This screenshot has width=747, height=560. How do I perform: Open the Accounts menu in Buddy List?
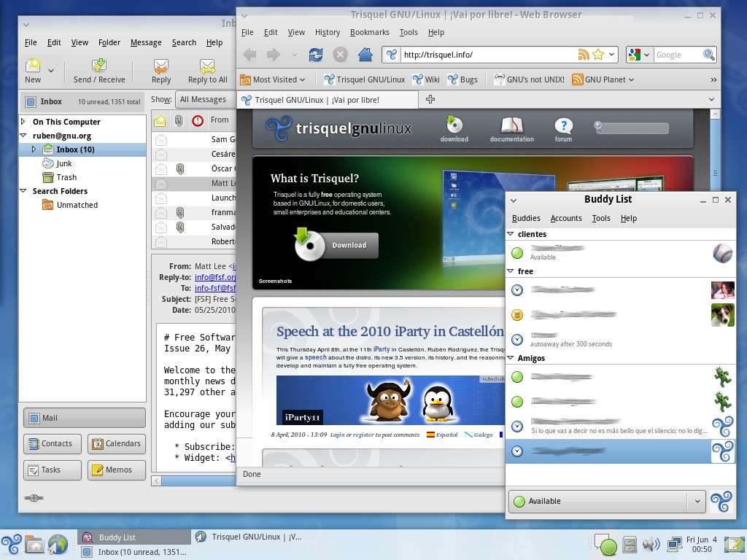pyautogui.click(x=566, y=218)
